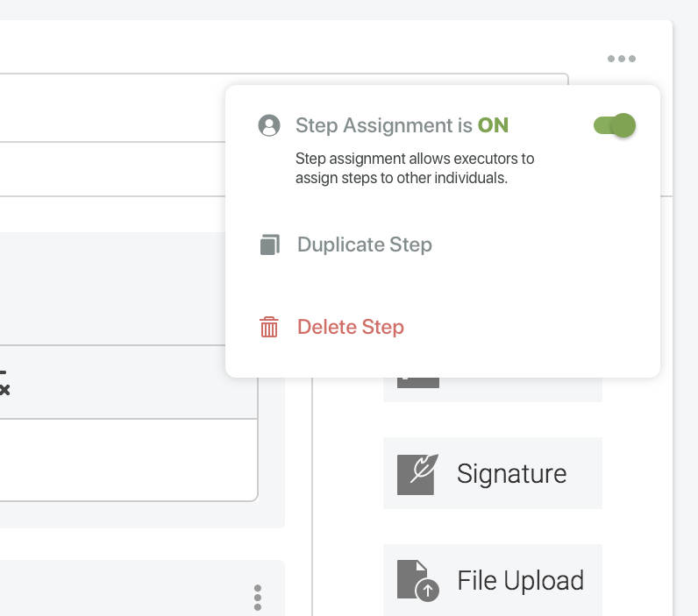This screenshot has width=698, height=616.
Task: Click the "Step Assignment is ON" heading text
Action: click(386, 125)
